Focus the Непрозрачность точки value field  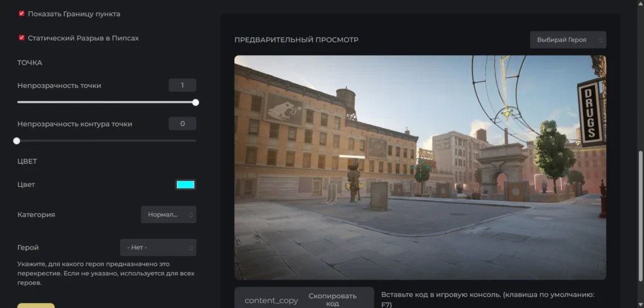[x=182, y=85]
